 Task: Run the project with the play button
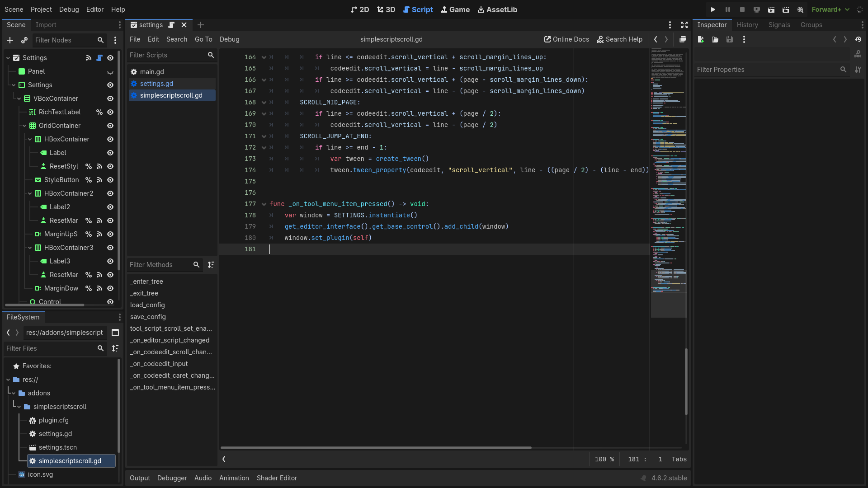(713, 9)
